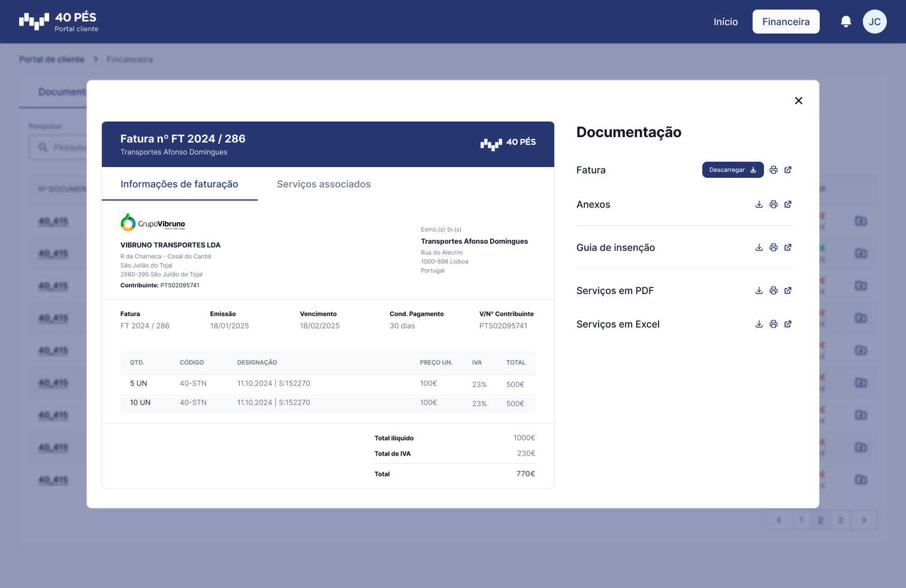Open Guia de insenção in external view

click(788, 247)
